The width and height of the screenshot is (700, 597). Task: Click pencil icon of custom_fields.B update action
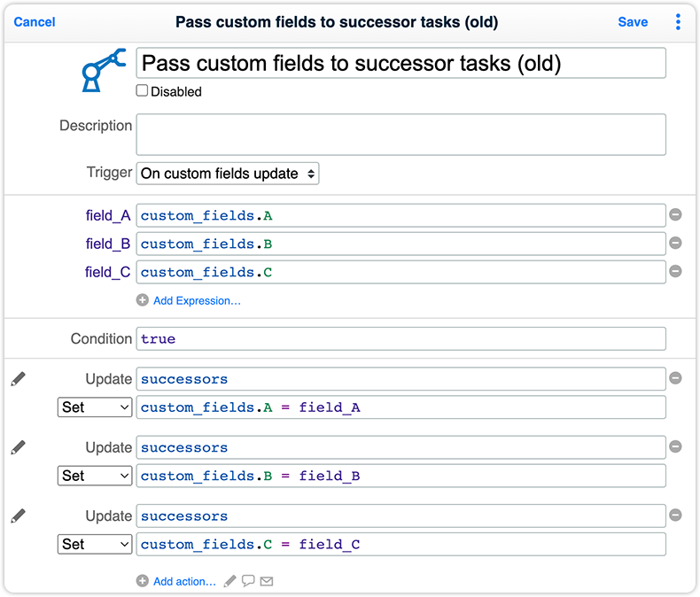pyautogui.click(x=19, y=447)
